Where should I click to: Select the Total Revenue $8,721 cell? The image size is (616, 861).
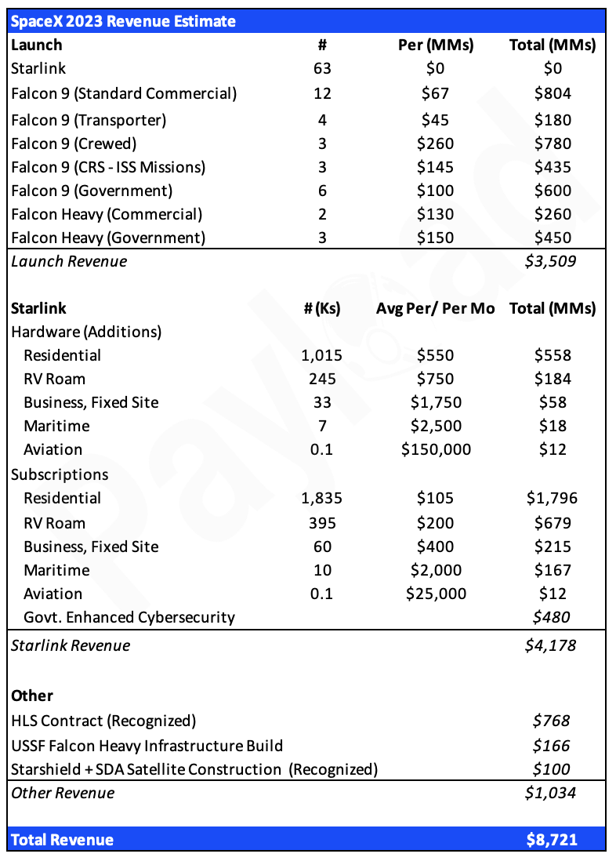pos(552,840)
